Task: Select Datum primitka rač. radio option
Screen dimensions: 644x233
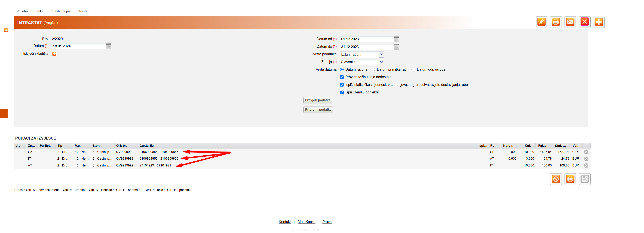Action: pyautogui.click(x=373, y=70)
